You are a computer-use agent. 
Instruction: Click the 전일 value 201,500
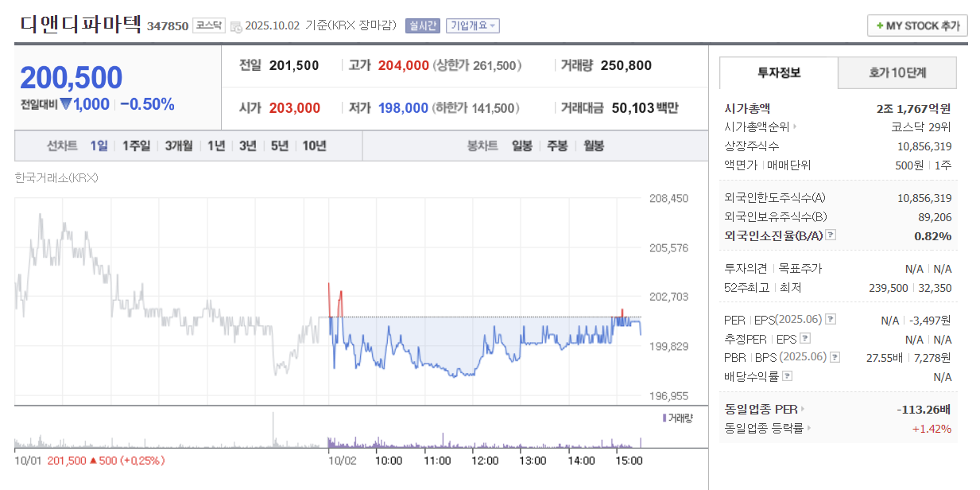(x=294, y=65)
